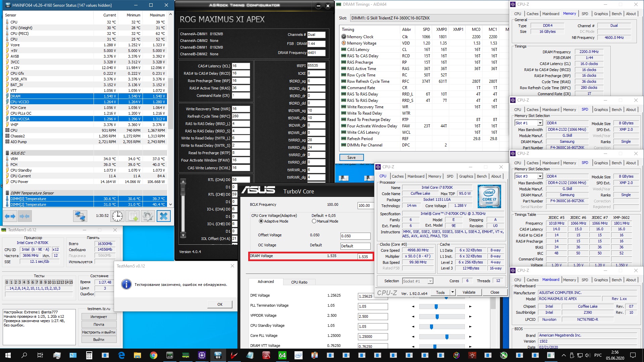This screenshot has width=644, height=362.
Task: Select Manual Mode for CPU core voltage
Action: point(314,221)
